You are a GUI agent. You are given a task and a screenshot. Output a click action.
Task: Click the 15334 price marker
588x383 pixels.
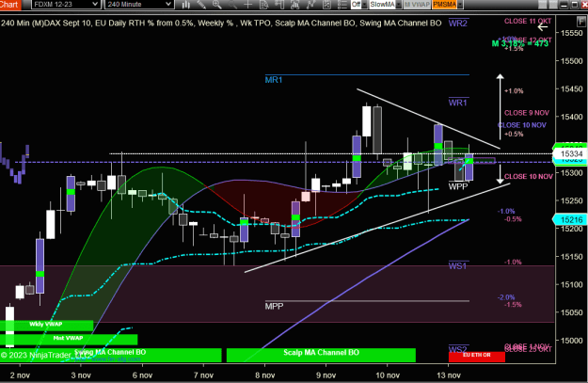[x=571, y=153]
